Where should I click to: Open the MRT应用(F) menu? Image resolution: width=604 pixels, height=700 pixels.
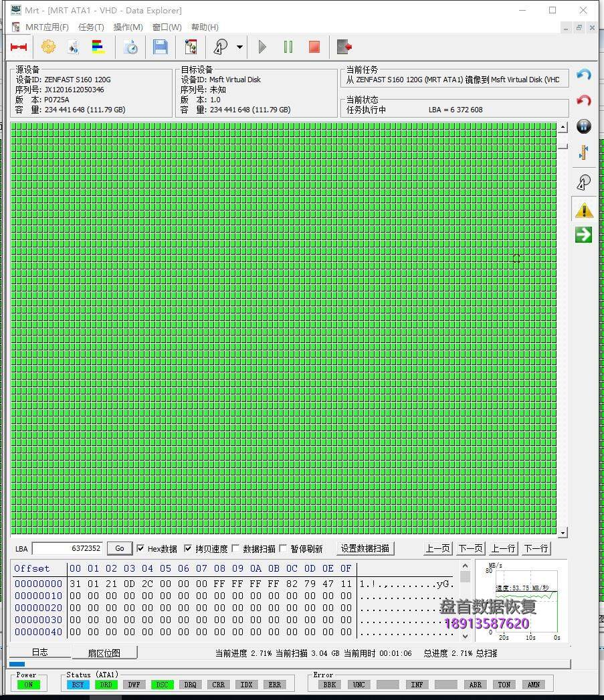click(47, 27)
